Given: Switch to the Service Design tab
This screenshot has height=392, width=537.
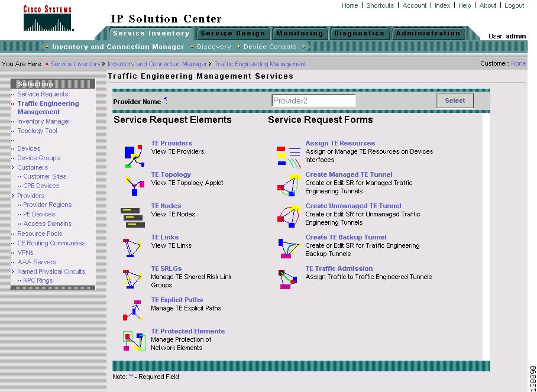Looking at the screenshot, I should (x=233, y=34).
